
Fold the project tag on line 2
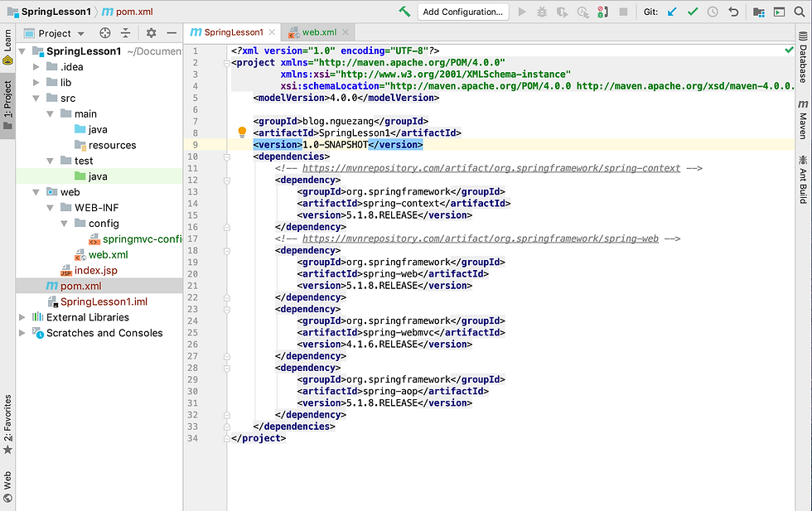coord(227,63)
